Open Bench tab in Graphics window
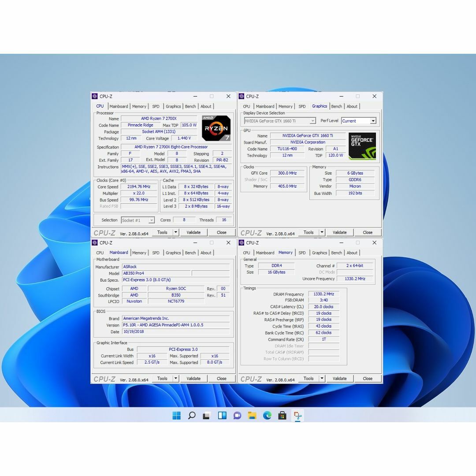Screen dimensions: 476x476 click(336, 106)
